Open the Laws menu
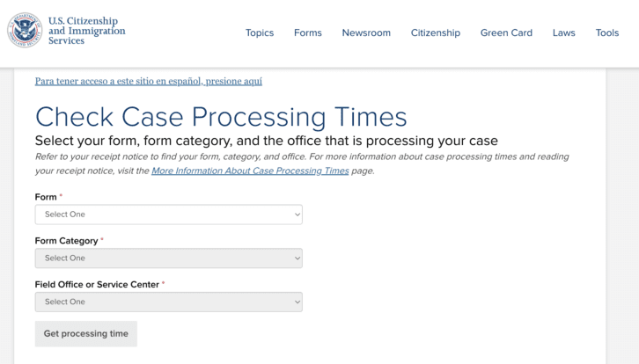Viewport: 639px width, 364px height. click(563, 33)
